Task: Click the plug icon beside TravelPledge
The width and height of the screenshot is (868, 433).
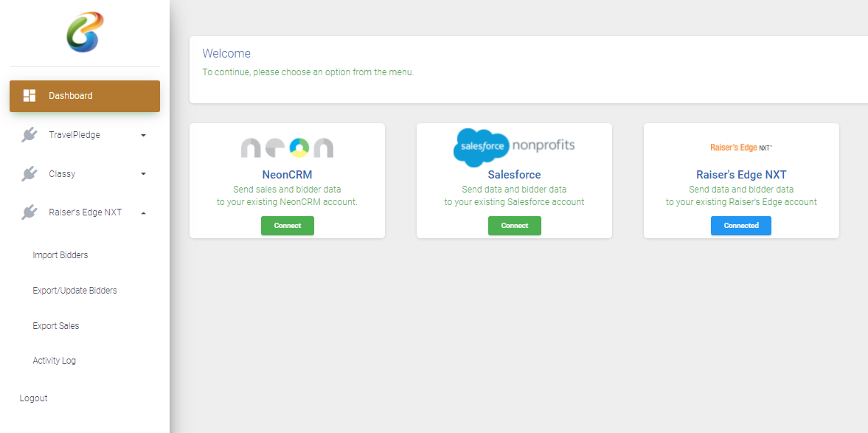Action: point(29,134)
